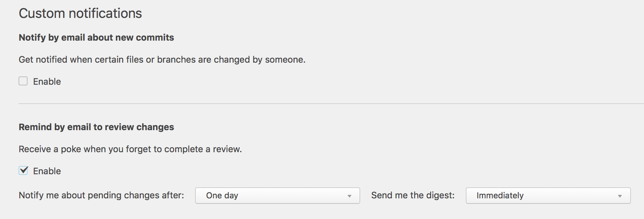Click the Enable label under new commits
Viewport: 644px width, 219px height.
(47, 82)
